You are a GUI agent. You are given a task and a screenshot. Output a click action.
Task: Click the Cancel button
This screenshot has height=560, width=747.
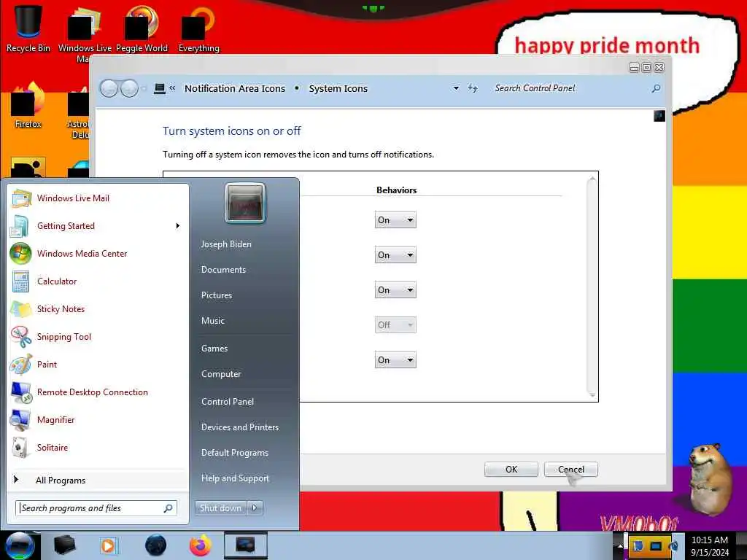point(570,470)
